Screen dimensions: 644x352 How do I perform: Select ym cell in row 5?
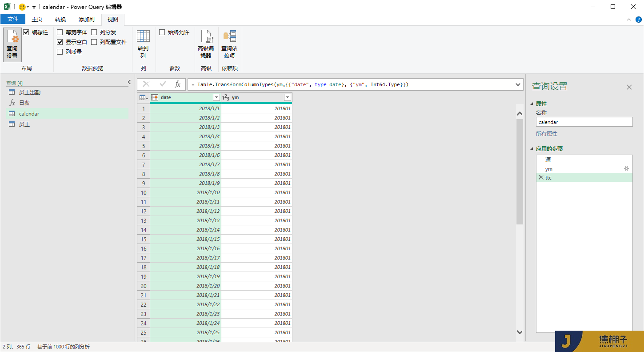(256, 146)
